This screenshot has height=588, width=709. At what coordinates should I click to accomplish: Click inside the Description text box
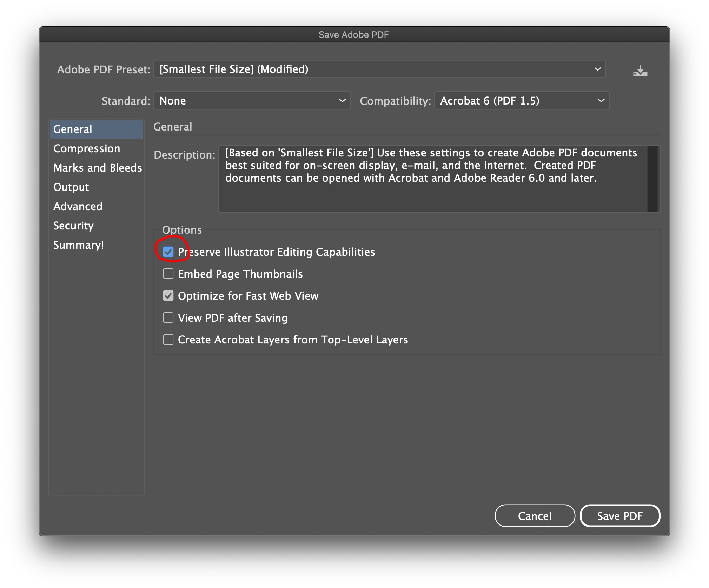(433, 179)
